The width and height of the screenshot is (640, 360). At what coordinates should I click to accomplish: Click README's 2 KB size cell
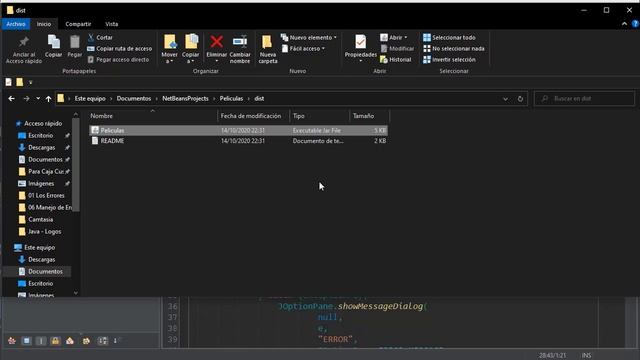[380, 141]
